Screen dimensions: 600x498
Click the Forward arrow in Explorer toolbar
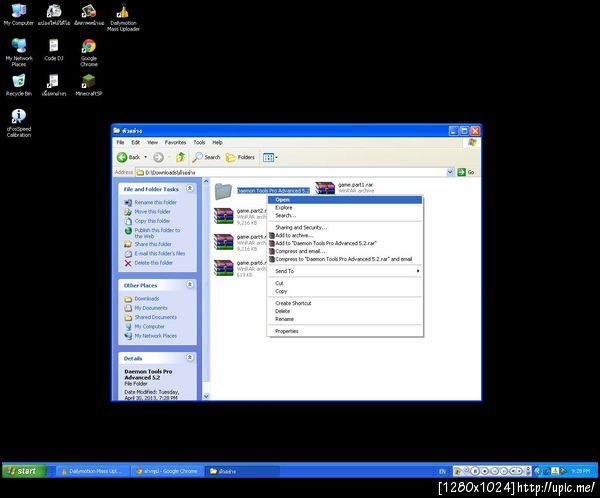(158, 157)
